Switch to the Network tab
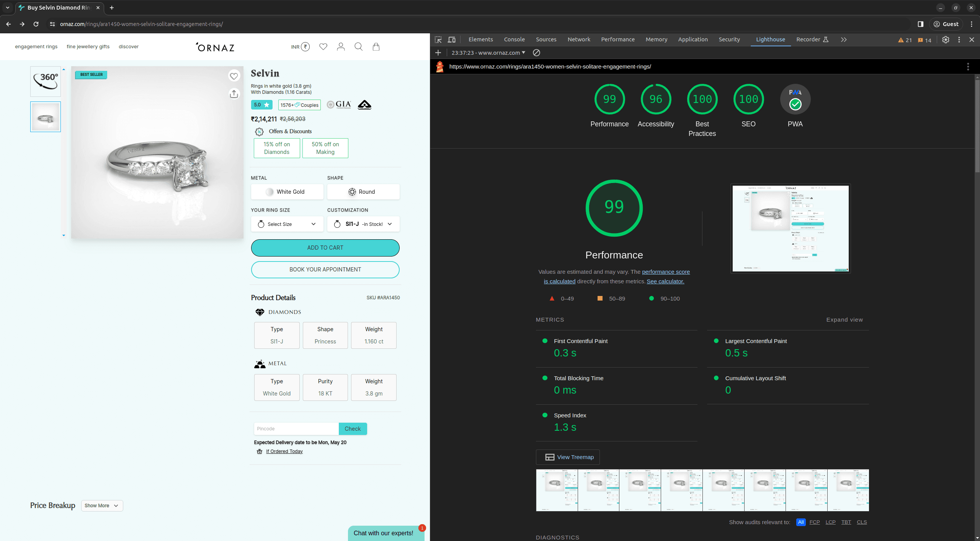Screen dimensions: 980x541 (x=579, y=39)
